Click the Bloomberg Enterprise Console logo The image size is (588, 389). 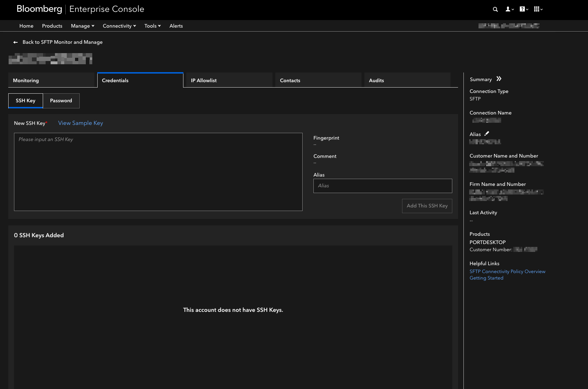80,9
